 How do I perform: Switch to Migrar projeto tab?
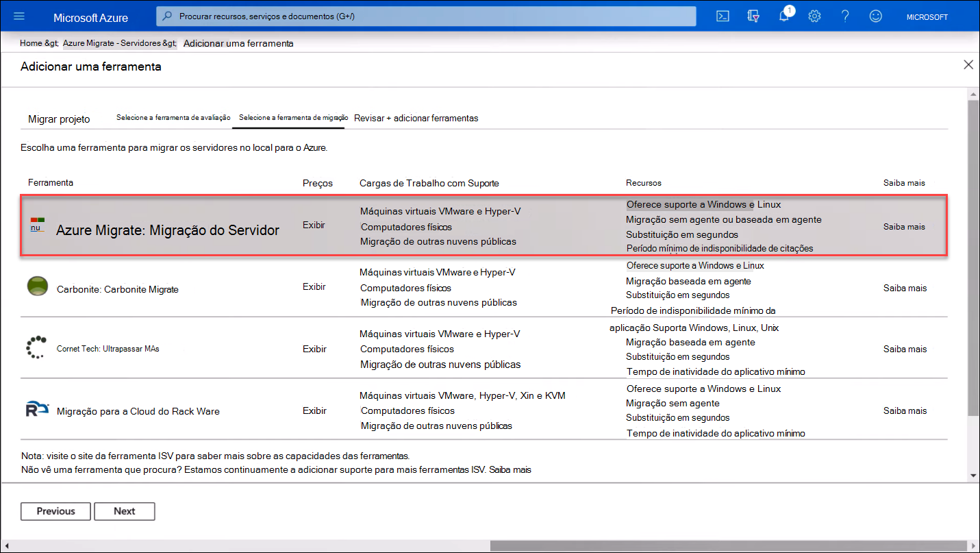(x=59, y=119)
